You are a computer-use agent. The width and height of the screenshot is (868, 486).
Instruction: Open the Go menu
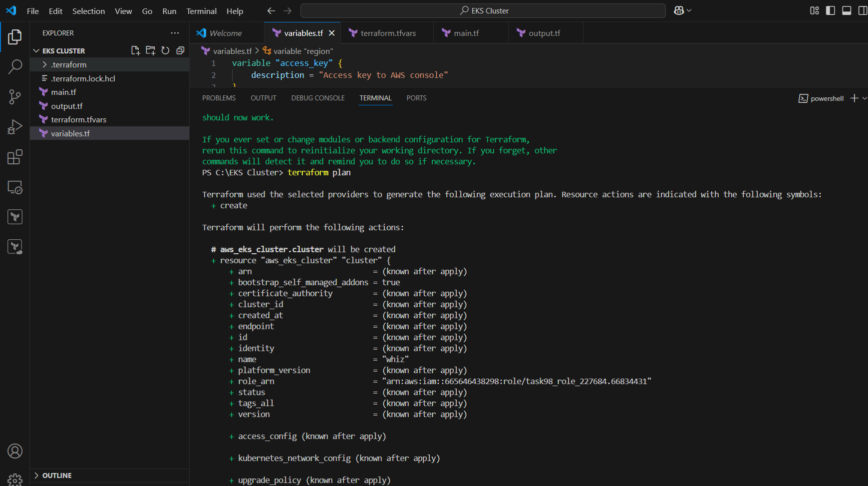click(x=147, y=11)
